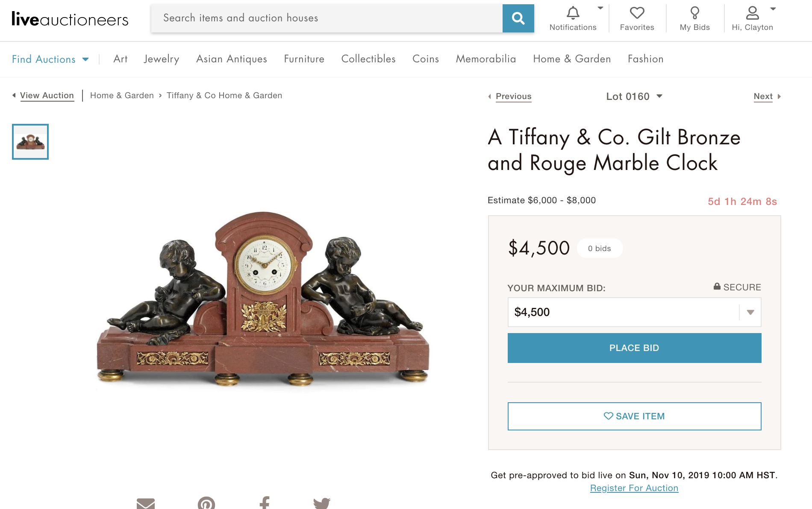Open the maximum bid amount dropdown
The width and height of the screenshot is (812, 509).
[x=750, y=312]
